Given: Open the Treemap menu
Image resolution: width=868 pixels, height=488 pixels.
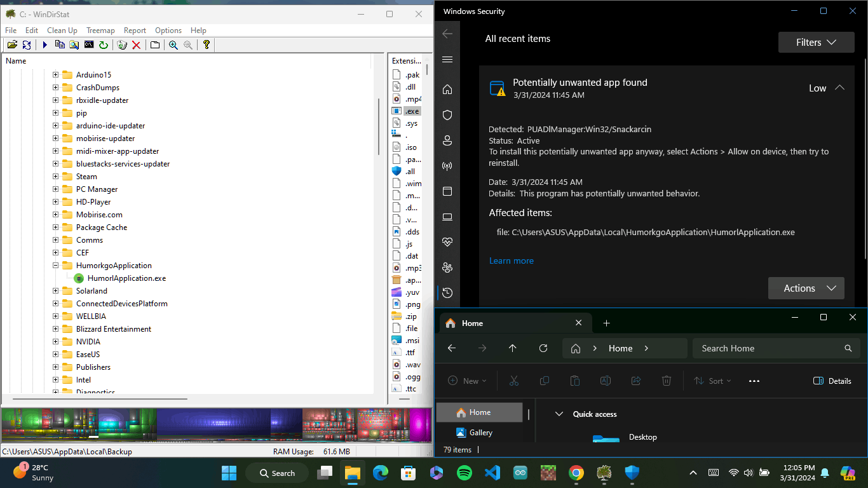Looking at the screenshot, I should point(100,30).
